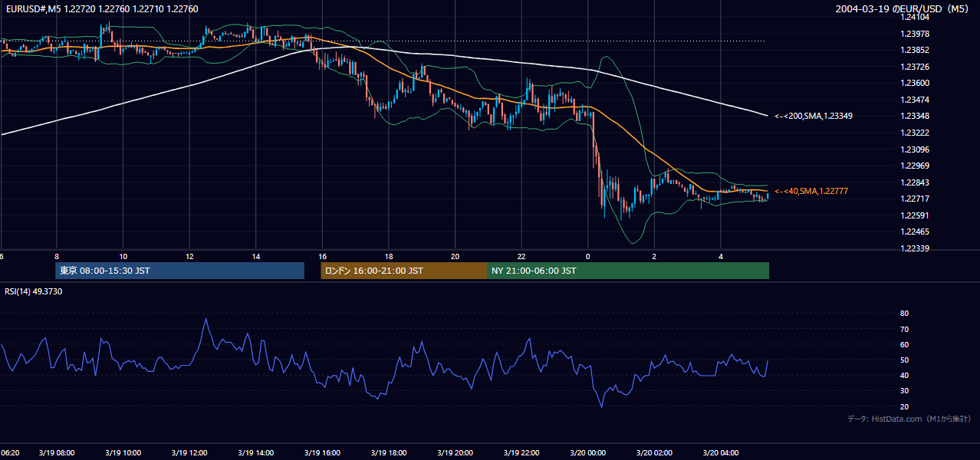The height and width of the screenshot is (460, 980).
Task: Click the RSI(14) 49.3730 indicator label
Action: coord(34,291)
